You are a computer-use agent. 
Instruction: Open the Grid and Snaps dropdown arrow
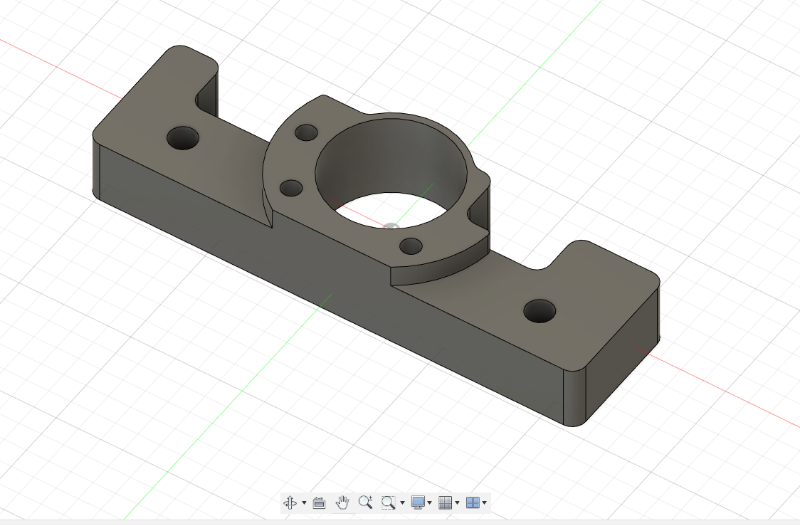[x=457, y=503]
